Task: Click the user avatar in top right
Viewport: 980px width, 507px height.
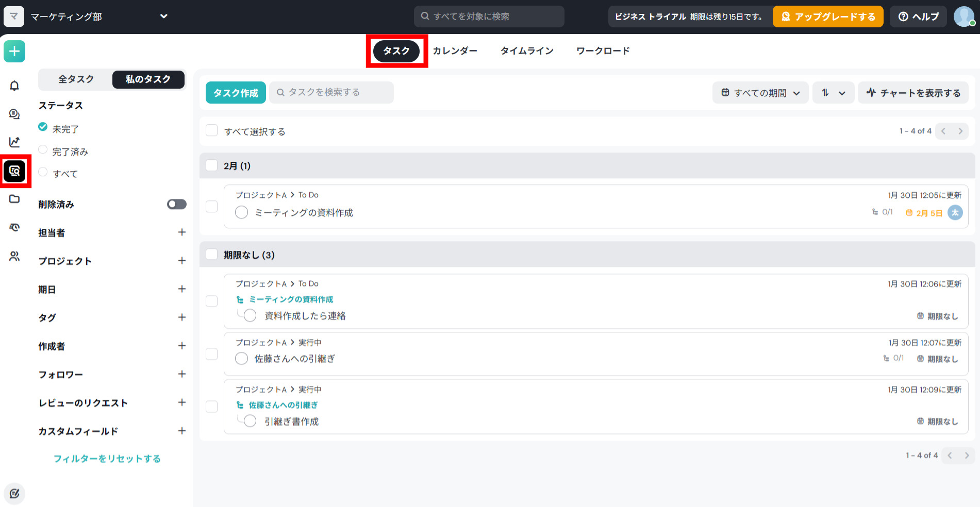Action: click(963, 16)
